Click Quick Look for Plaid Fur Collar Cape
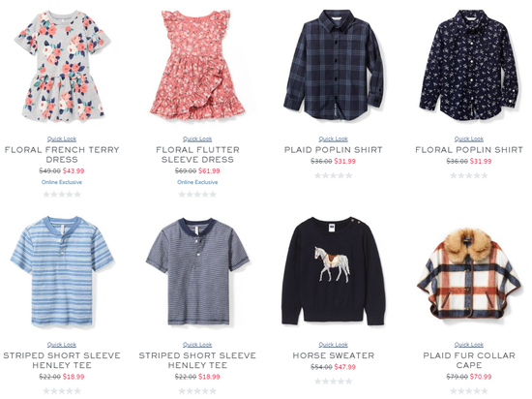532x399 pixels. pyautogui.click(x=469, y=345)
